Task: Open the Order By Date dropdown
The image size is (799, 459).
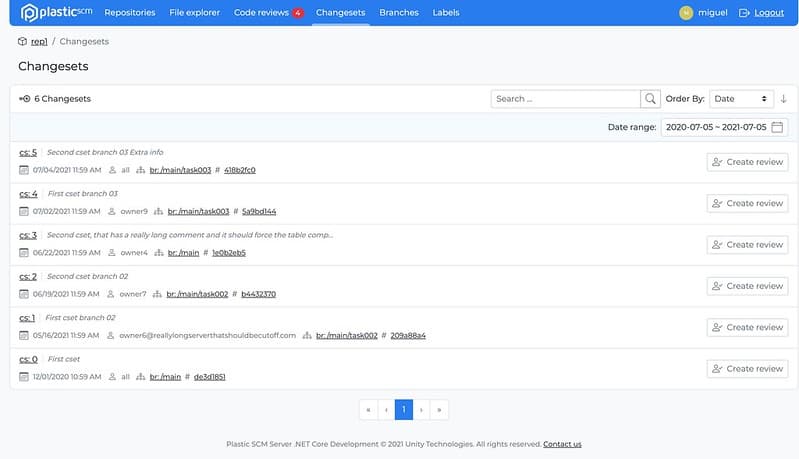Action: pyautogui.click(x=741, y=99)
